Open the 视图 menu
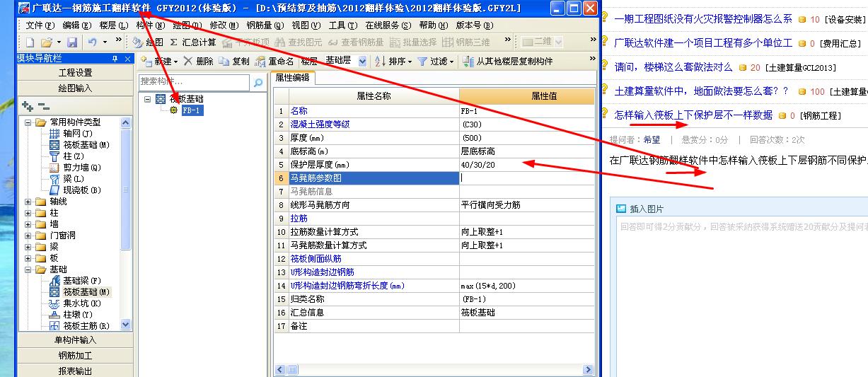The width and height of the screenshot is (868, 377). [x=306, y=25]
